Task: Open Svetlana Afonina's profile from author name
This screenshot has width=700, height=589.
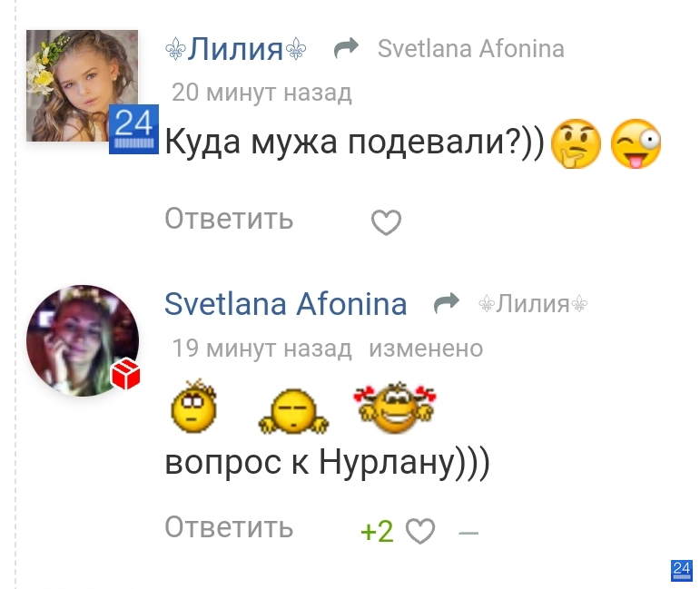Action: (x=286, y=304)
